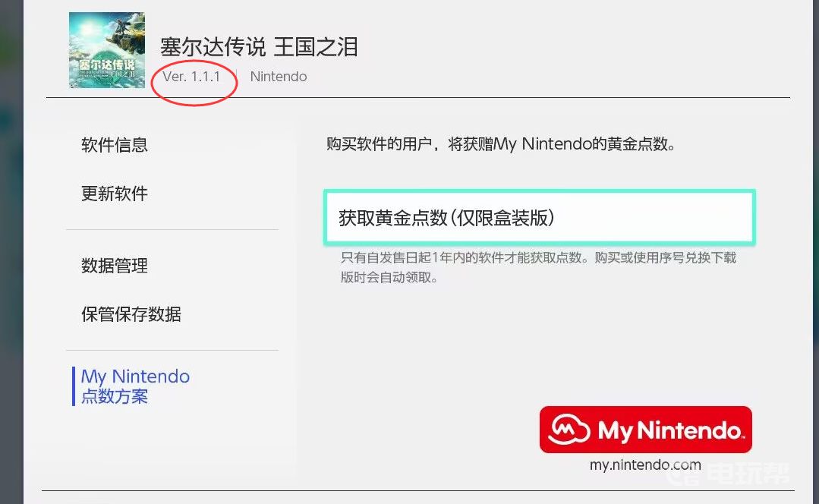This screenshot has height=504, width=819.
Task: Click the game title 塞尔达传说 王国之泪
Action: pyautogui.click(x=259, y=47)
